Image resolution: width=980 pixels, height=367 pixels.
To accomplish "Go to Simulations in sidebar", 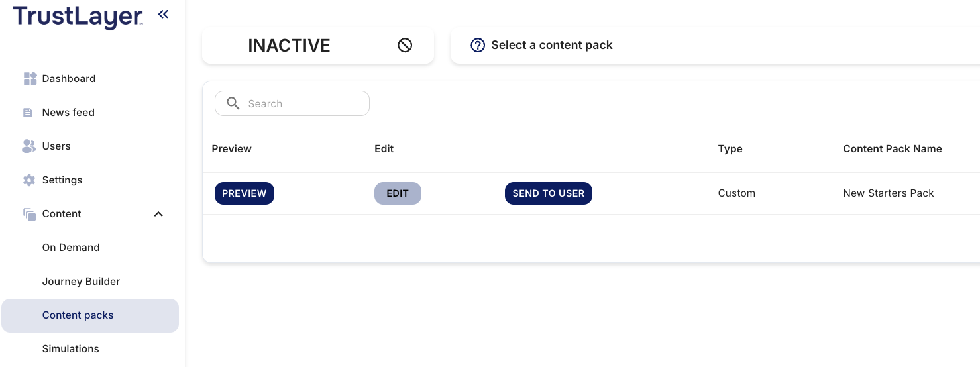I will pos(70,349).
